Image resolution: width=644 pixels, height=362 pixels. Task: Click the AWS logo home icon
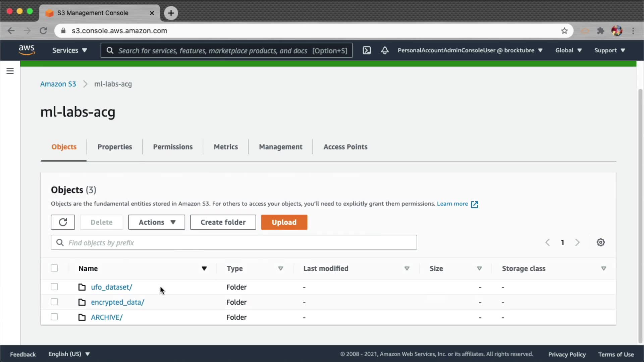click(x=26, y=50)
